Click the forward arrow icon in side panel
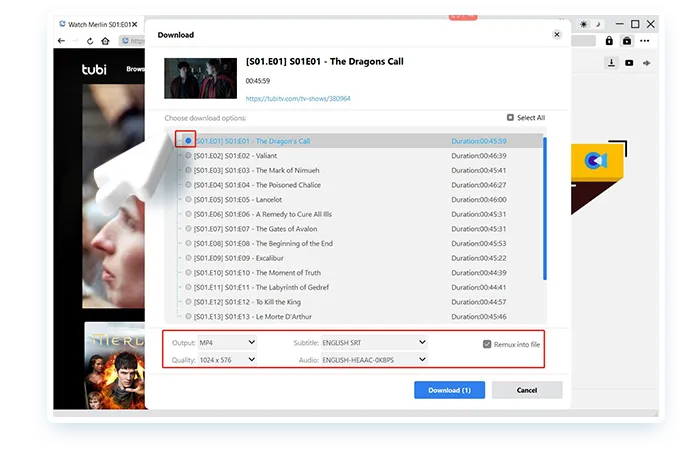Image resolution: width=684 pixels, height=449 pixels. tap(646, 63)
